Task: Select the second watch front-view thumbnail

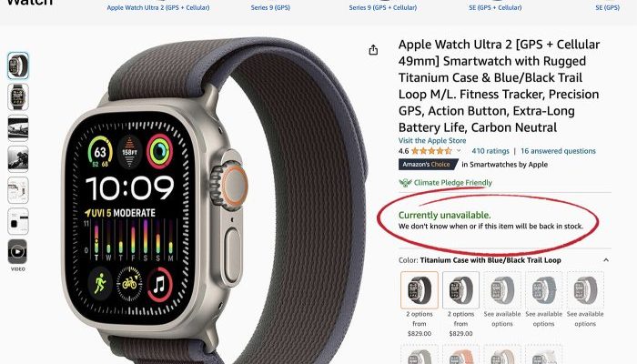Action: coord(18,97)
